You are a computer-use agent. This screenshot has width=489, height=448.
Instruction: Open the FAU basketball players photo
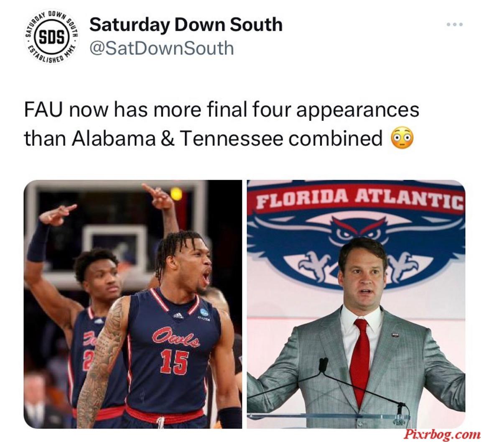coord(133,304)
